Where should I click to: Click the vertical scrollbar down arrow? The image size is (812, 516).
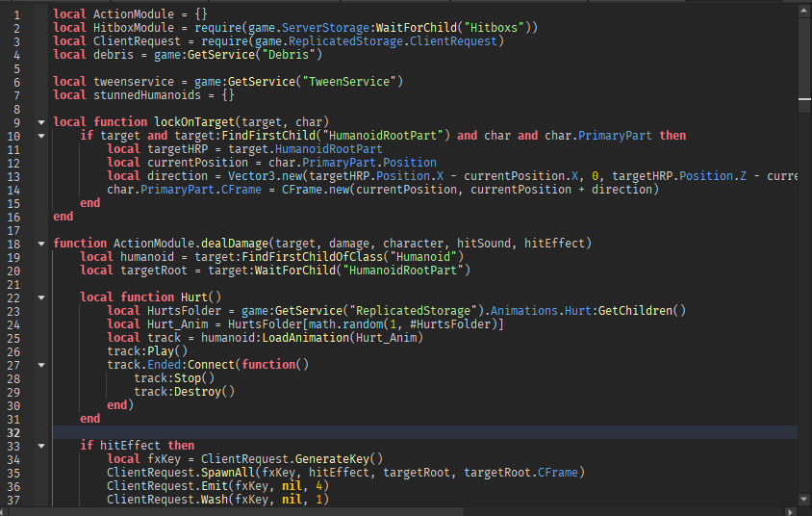(x=804, y=500)
